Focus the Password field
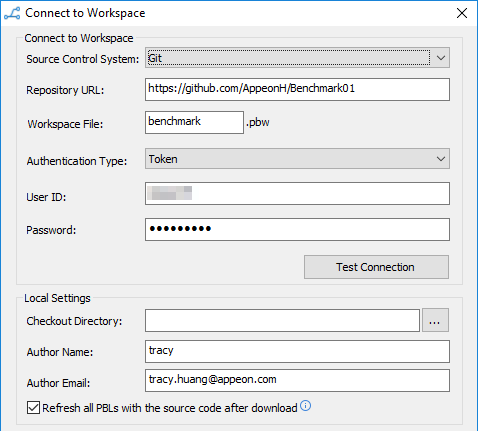This screenshot has width=478, height=431. tap(297, 229)
